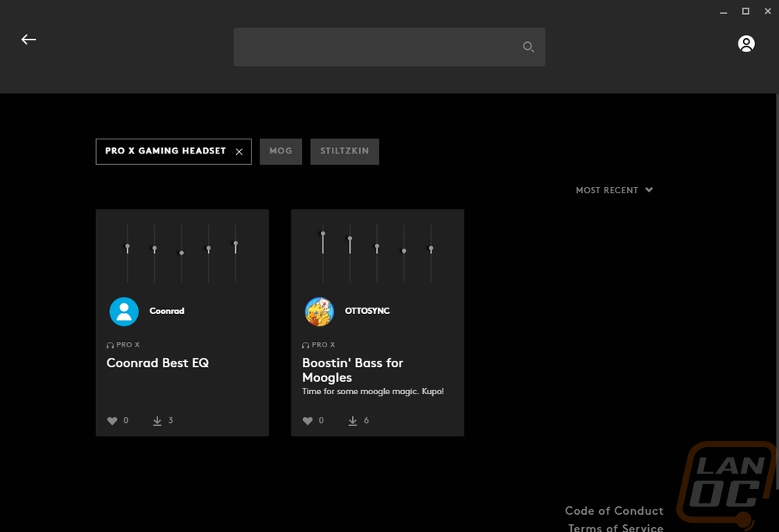Click the sort dropdown chevron arrow
The height and width of the screenshot is (532, 779).
[x=649, y=190]
